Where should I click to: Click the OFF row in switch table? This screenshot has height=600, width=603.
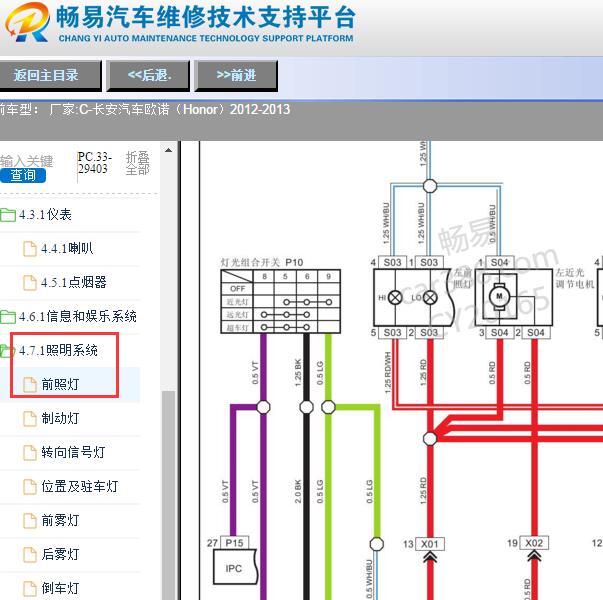pos(281,289)
